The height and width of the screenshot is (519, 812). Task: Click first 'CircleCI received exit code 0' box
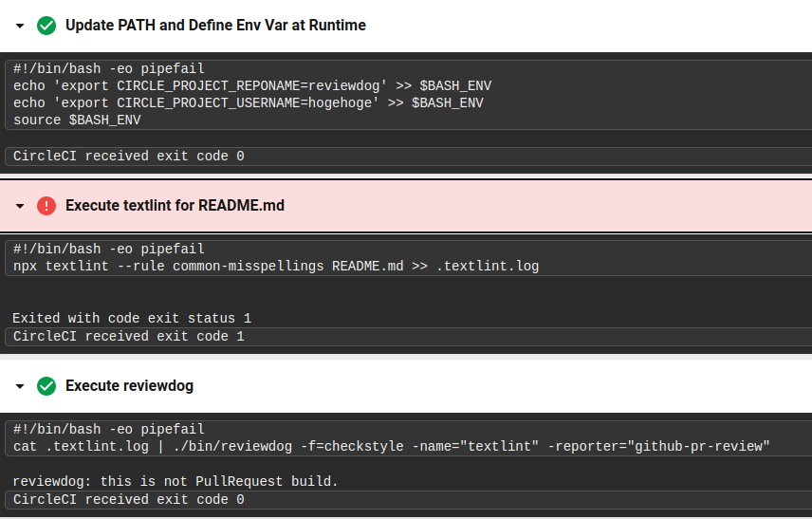coord(409,157)
